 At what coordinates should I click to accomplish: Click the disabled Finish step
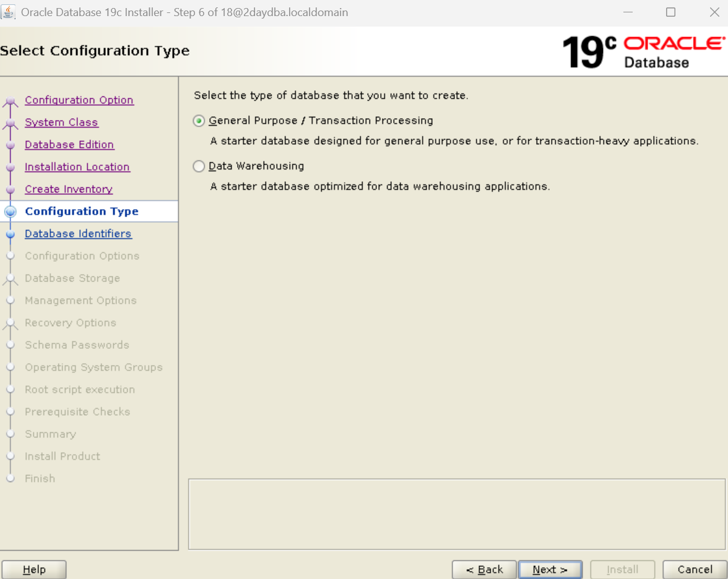pyautogui.click(x=40, y=478)
